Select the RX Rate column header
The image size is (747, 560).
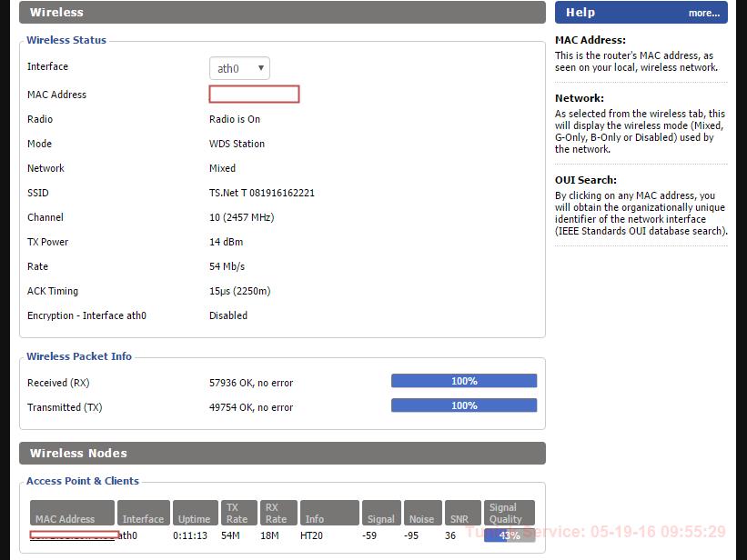tap(278, 513)
